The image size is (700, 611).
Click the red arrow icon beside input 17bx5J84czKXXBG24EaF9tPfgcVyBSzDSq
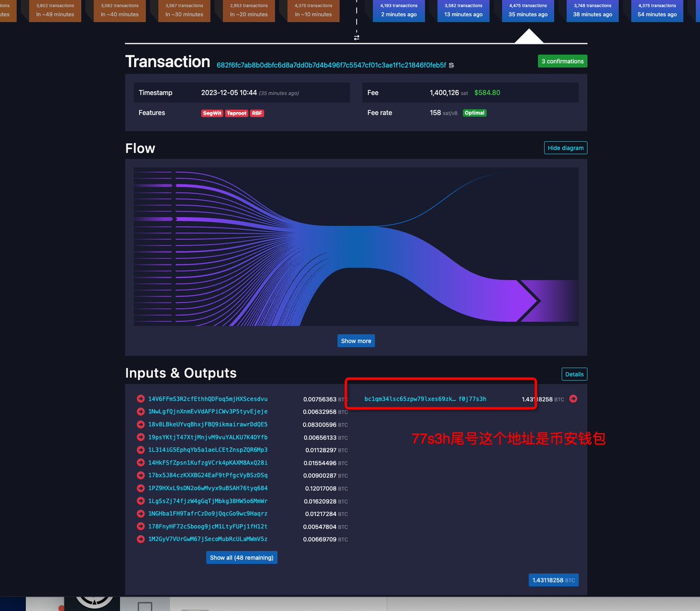point(141,476)
